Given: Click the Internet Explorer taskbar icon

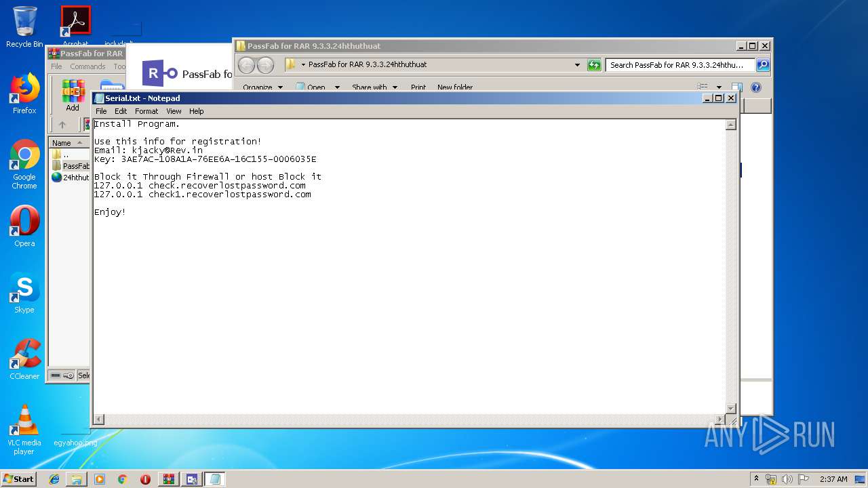Looking at the screenshot, I should click(x=54, y=479).
